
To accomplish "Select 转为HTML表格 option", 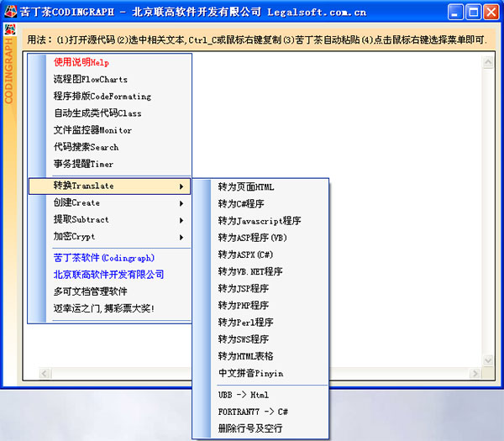I will 260,356.
